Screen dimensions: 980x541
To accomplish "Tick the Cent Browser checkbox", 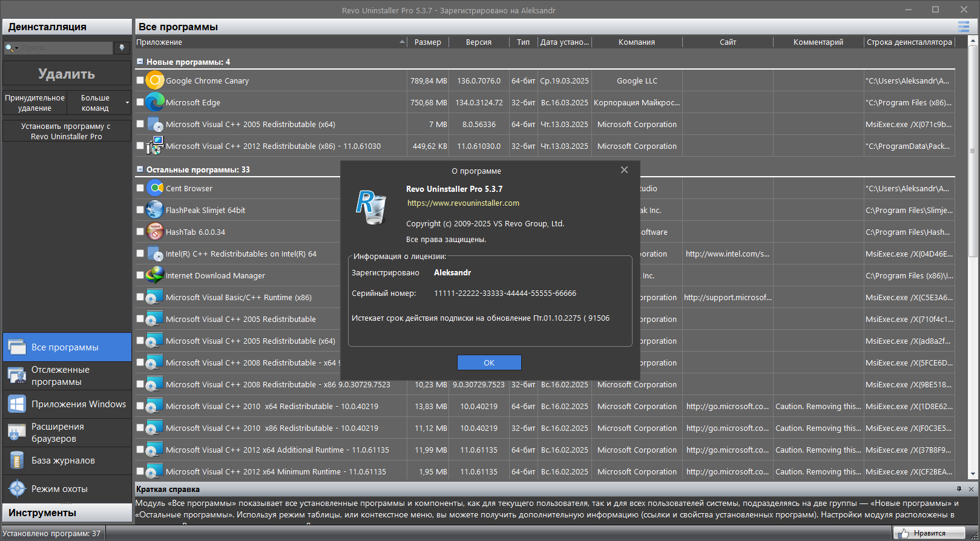I will (x=140, y=188).
